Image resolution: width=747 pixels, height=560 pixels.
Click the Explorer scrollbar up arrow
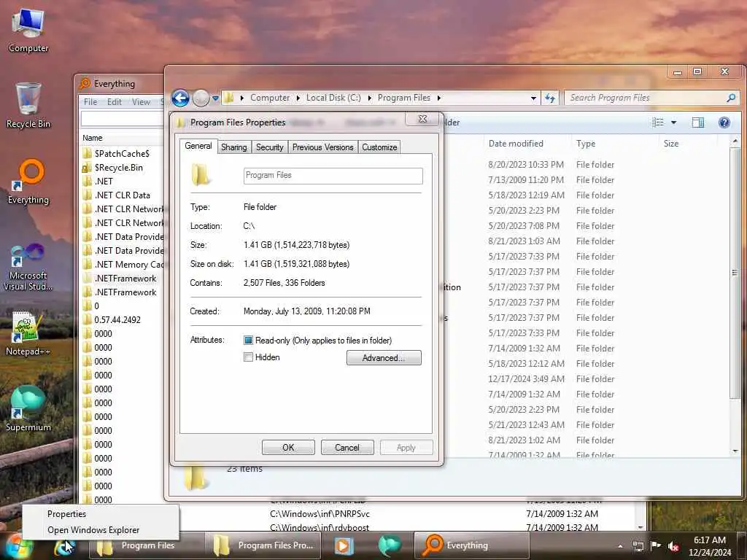tap(735, 141)
